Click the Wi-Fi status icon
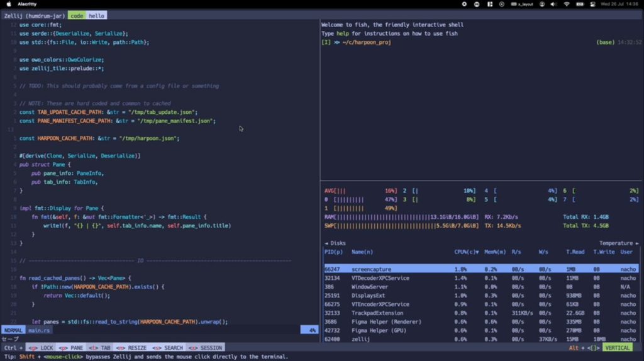Screen dimensions: 644x361 [567, 4]
